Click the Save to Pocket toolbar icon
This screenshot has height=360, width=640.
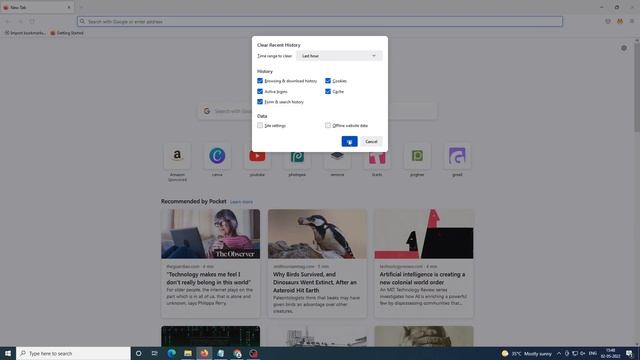point(608,21)
